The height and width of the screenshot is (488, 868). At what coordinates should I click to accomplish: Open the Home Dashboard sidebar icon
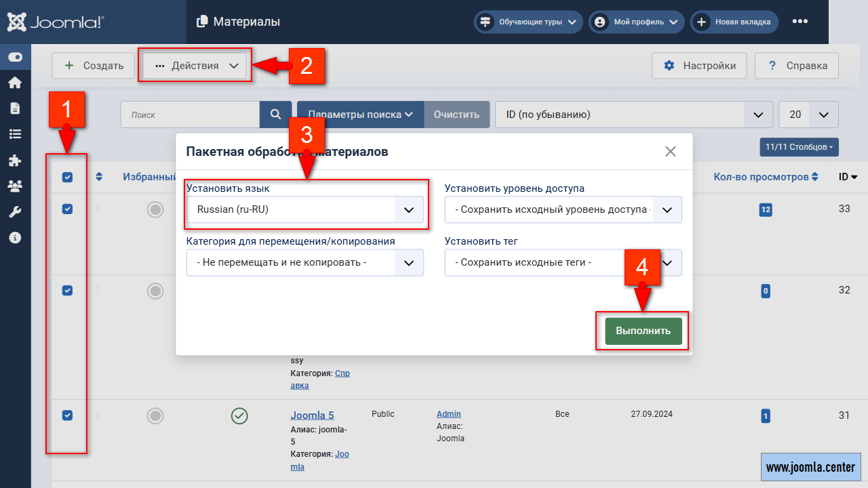click(x=15, y=83)
